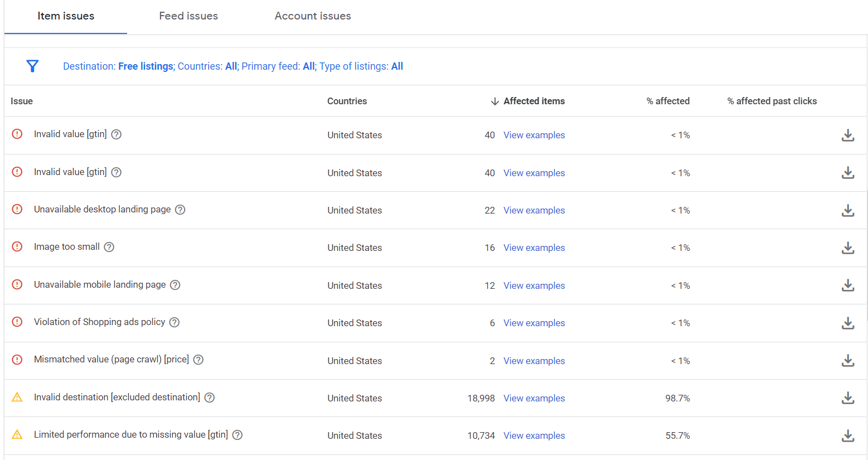Open help for Unavailable mobile landing page
This screenshot has height=460, width=868.
point(175,285)
